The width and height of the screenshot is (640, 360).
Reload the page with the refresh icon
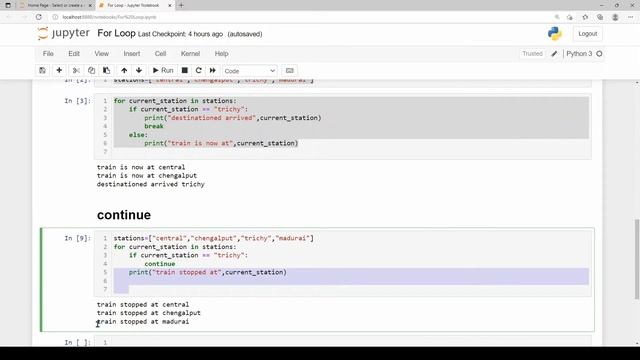coord(39,17)
